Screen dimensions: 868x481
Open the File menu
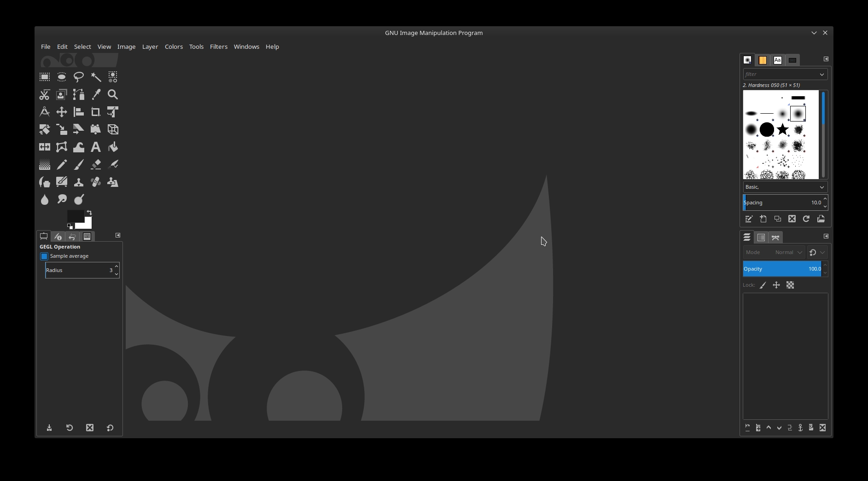click(x=46, y=46)
